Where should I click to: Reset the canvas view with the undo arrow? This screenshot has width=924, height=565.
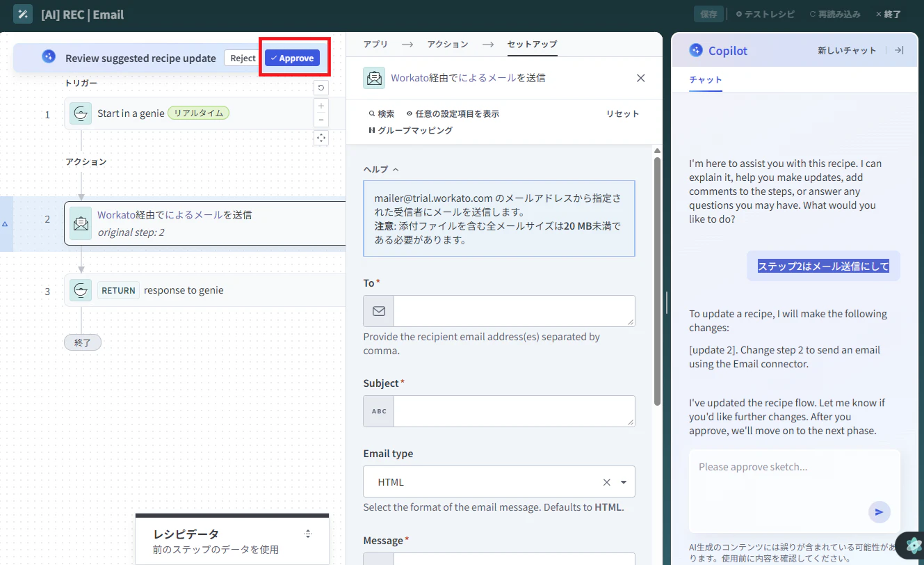tap(321, 88)
